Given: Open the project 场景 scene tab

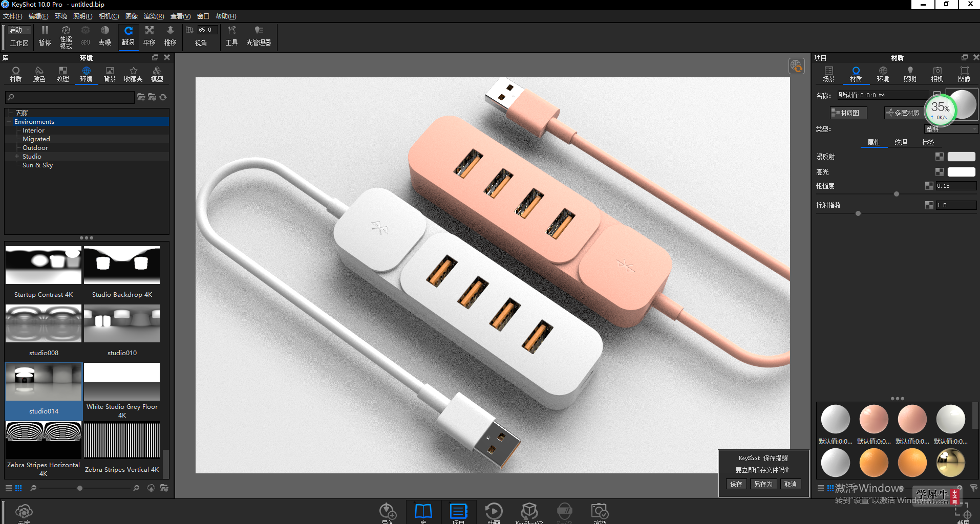Looking at the screenshot, I should pyautogui.click(x=828, y=74).
